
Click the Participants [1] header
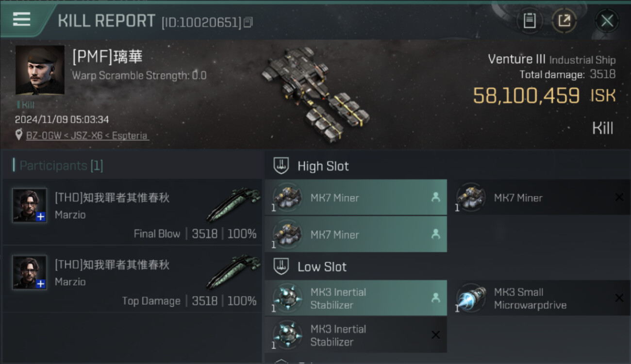point(58,166)
